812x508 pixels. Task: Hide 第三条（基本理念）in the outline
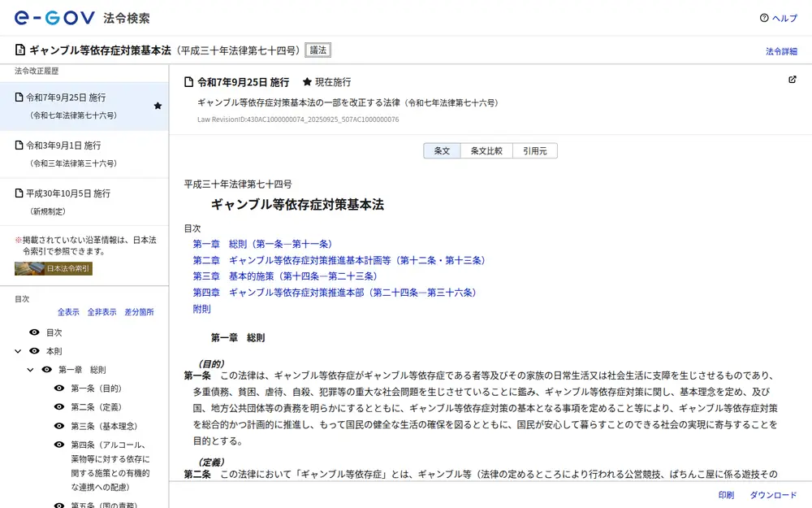(59, 426)
